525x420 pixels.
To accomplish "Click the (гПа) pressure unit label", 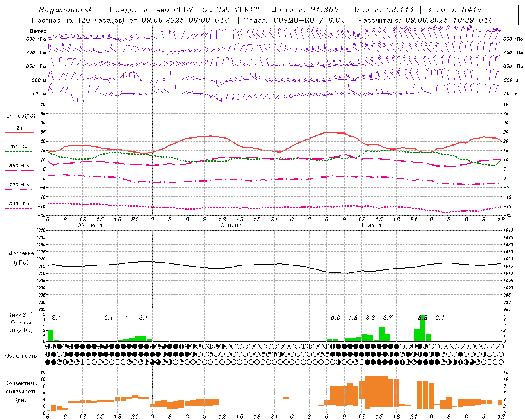I will tap(21, 262).
